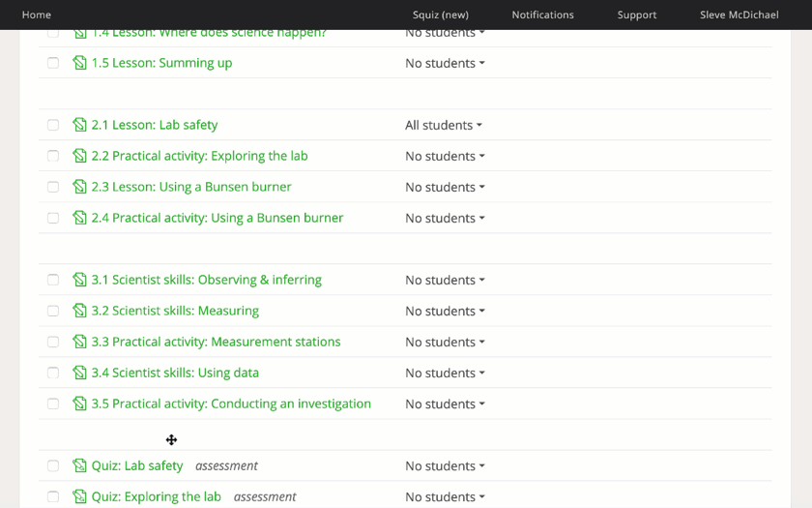Open 2.4 Practical activity: Using a Bunsen burner
The width and height of the screenshot is (812, 508).
[x=217, y=218]
